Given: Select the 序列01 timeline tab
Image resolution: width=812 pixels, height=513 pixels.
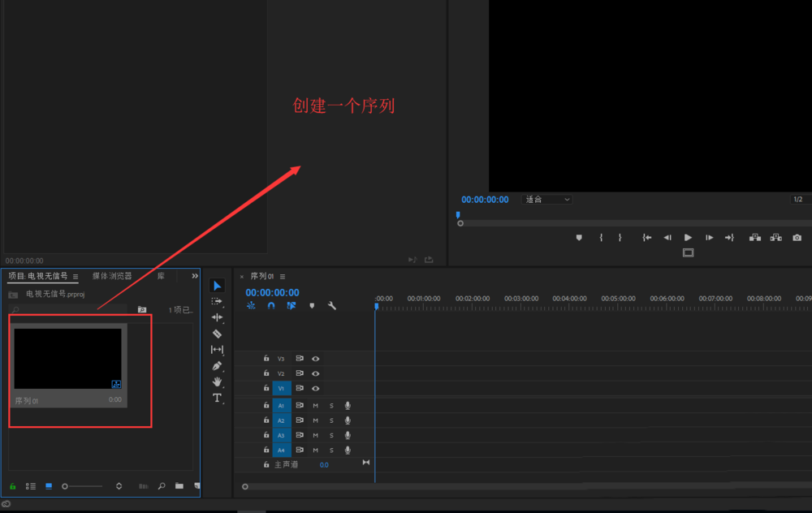Looking at the screenshot, I should 264,275.
